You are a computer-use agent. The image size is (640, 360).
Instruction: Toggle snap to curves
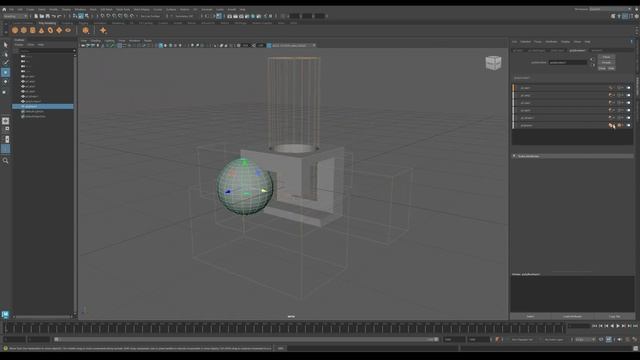coord(108,16)
